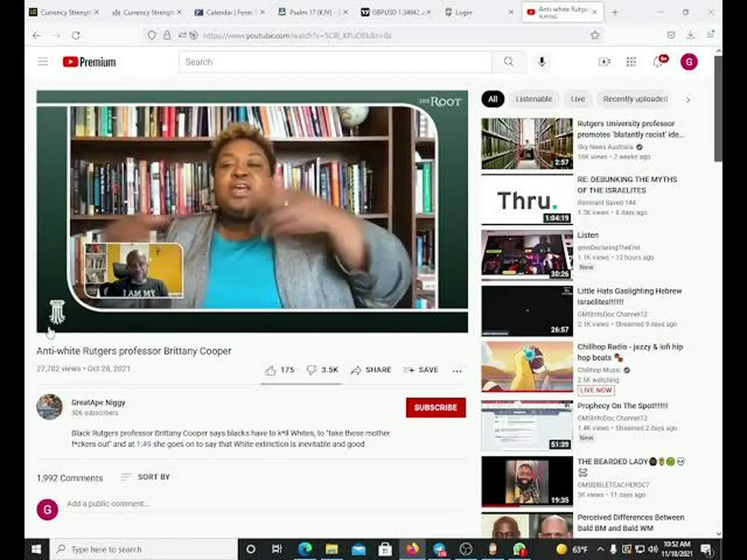The height and width of the screenshot is (560, 747).
Task: Open the account avatar G menu
Action: point(689,61)
